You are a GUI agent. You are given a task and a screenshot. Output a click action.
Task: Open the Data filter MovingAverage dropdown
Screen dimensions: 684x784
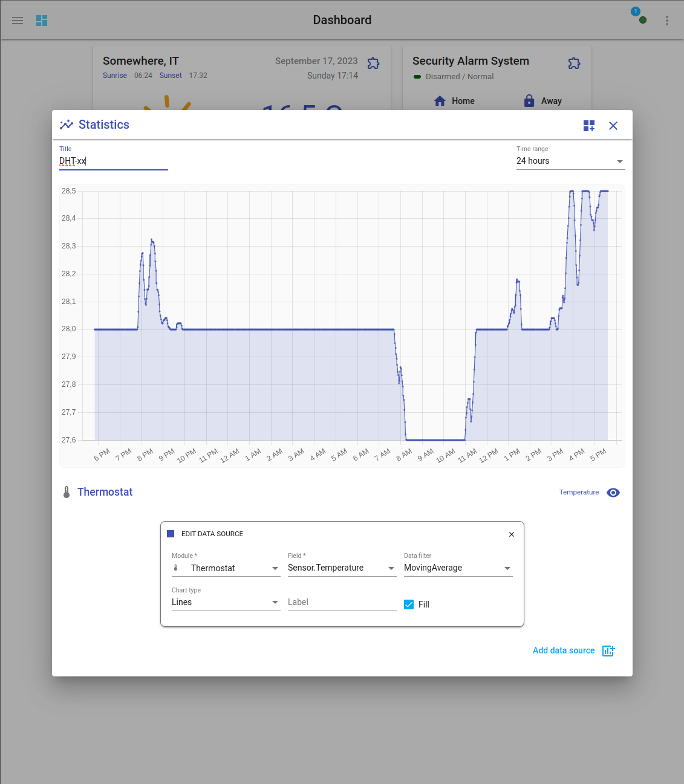coord(458,568)
